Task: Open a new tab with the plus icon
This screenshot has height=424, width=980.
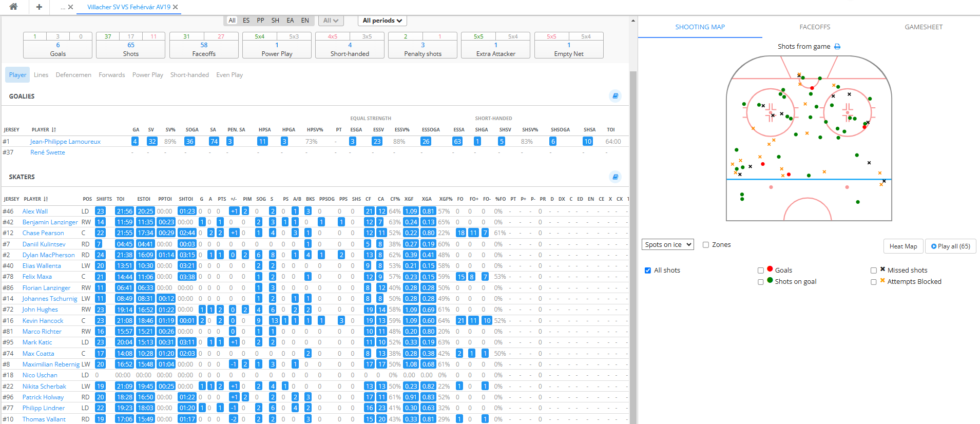Action: [39, 7]
